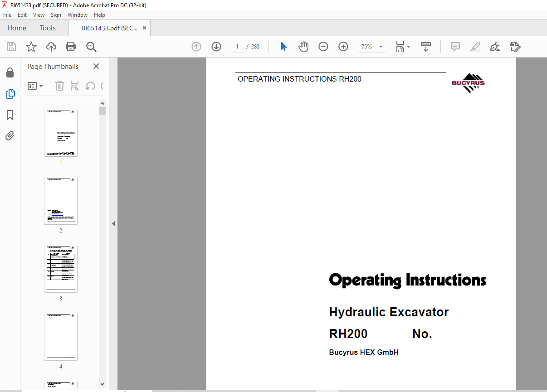The width and height of the screenshot is (547, 392).
Task: Click thumbnails scrollbar down arrow
Action: [x=102, y=384]
